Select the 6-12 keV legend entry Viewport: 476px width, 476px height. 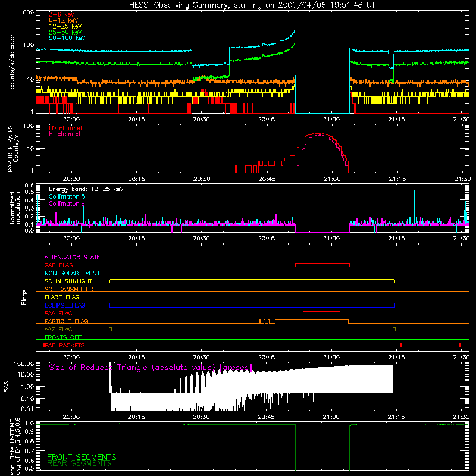click(x=64, y=20)
